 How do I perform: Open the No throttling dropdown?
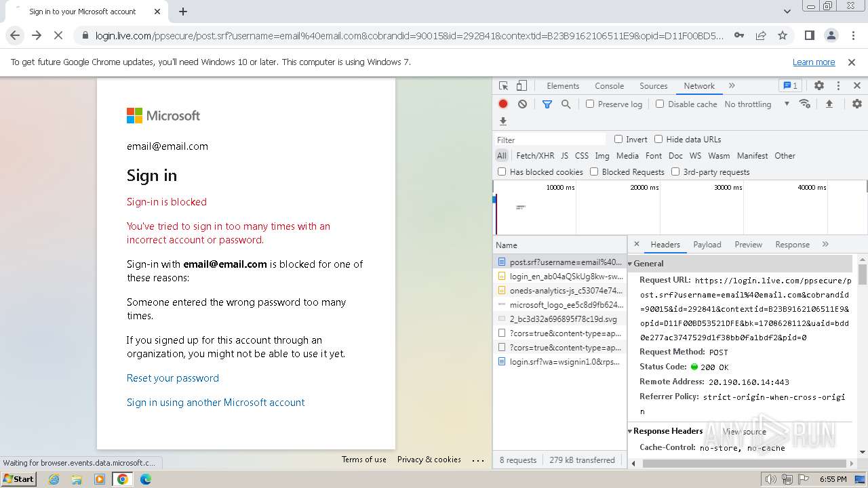click(x=757, y=104)
